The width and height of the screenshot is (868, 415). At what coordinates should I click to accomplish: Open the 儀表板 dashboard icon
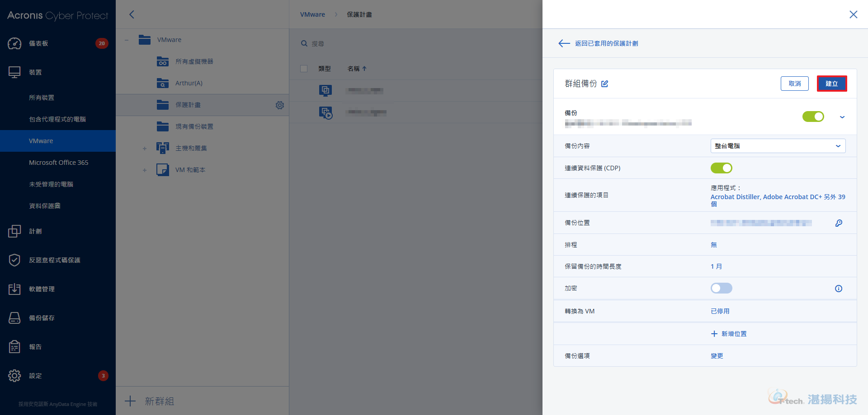click(14, 43)
